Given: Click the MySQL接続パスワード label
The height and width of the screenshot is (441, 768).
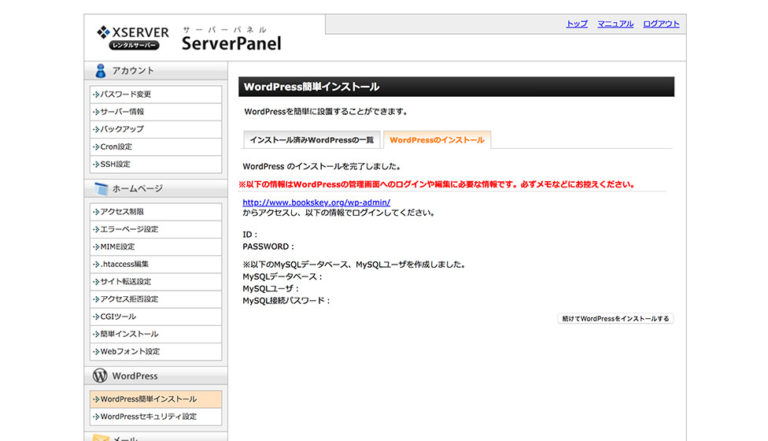Looking at the screenshot, I should [287, 300].
